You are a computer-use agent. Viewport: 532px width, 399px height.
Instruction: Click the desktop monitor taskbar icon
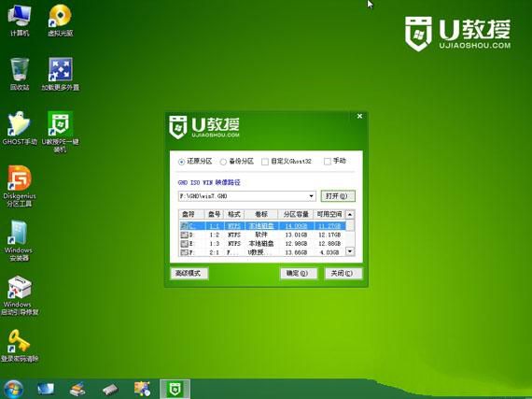46,389
